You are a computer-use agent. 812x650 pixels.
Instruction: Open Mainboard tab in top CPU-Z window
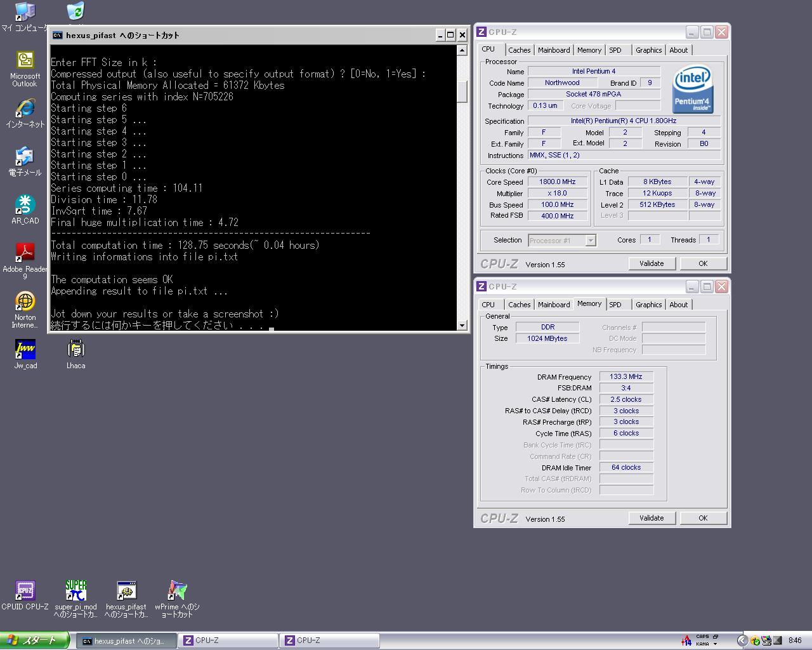pos(554,50)
